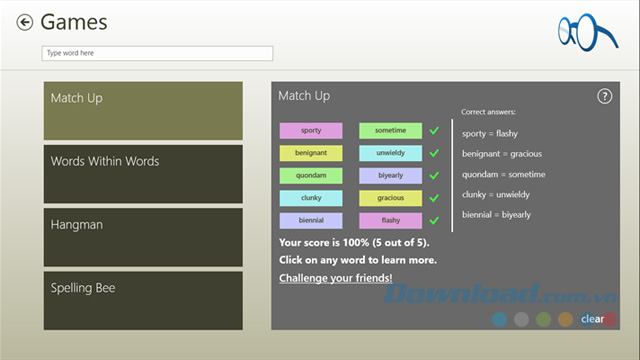Click the yellow gracious word tile
The height and width of the screenshot is (360, 640).
(x=391, y=198)
